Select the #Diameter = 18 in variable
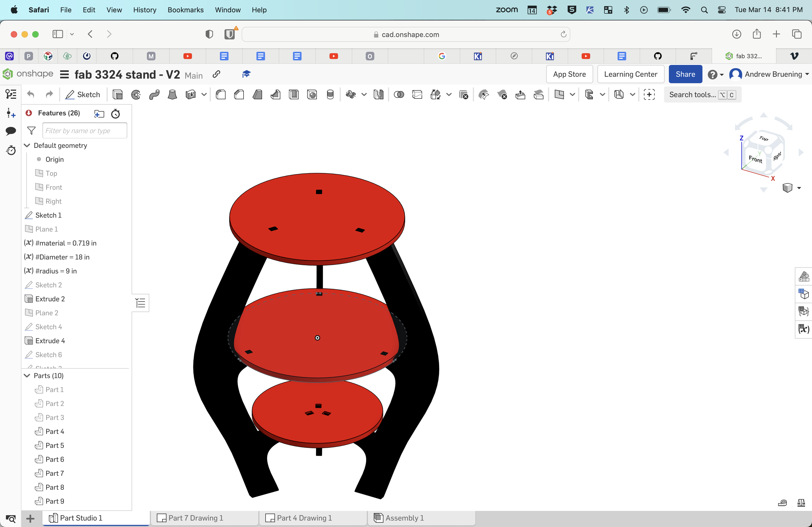Image resolution: width=812 pixels, height=527 pixels. (63, 257)
